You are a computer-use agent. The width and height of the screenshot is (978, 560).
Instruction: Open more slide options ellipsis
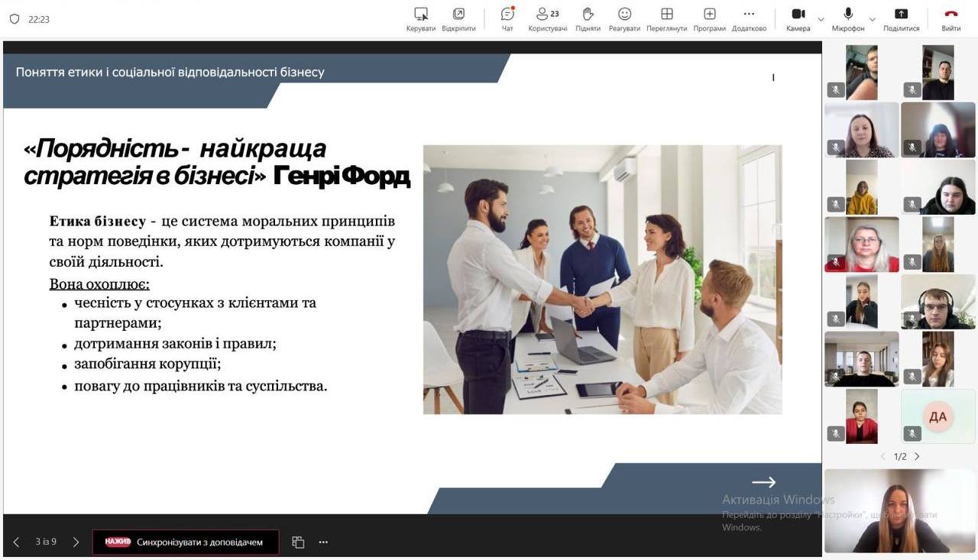(x=323, y=542)
